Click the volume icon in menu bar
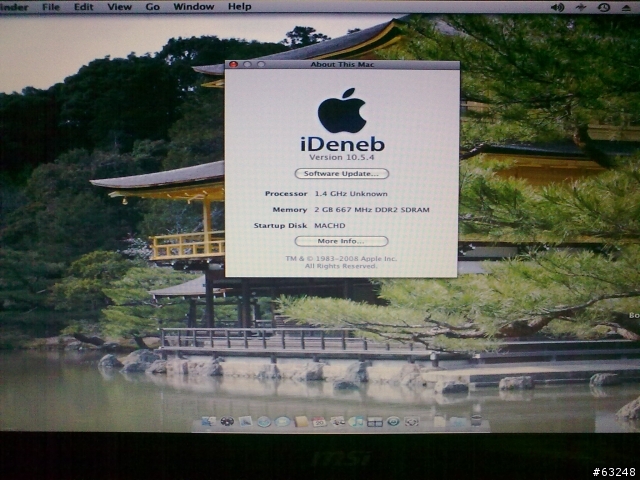This screenshot has height=480, width=640. [x=558, y=7]
